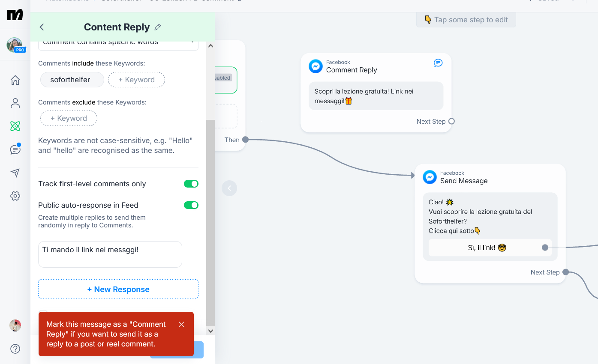
Task: Click Next Step connector on Send Message node
Action: coord(565,272)
